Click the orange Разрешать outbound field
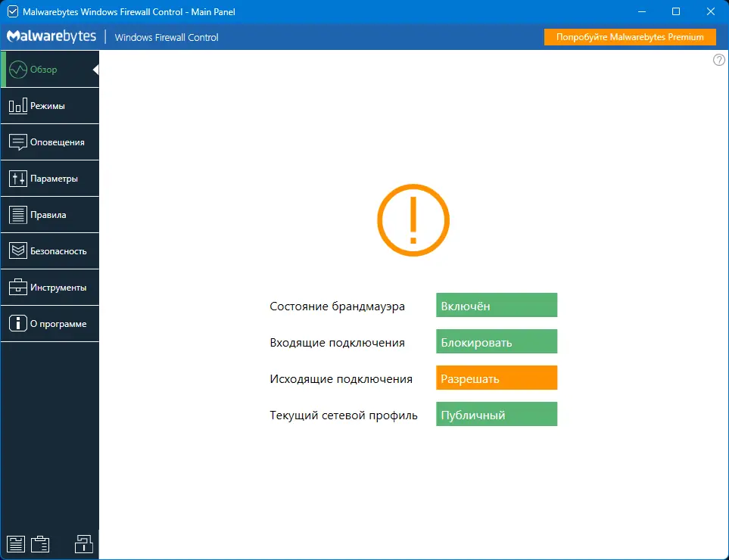The width and height of the screenshot is (729, 560). click(497, 378)
